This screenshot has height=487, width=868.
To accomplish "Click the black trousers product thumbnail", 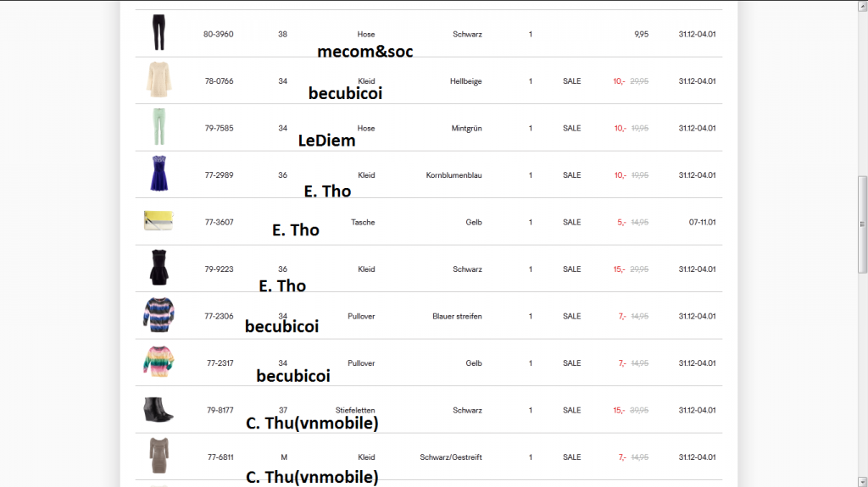I will click(159, 33).
